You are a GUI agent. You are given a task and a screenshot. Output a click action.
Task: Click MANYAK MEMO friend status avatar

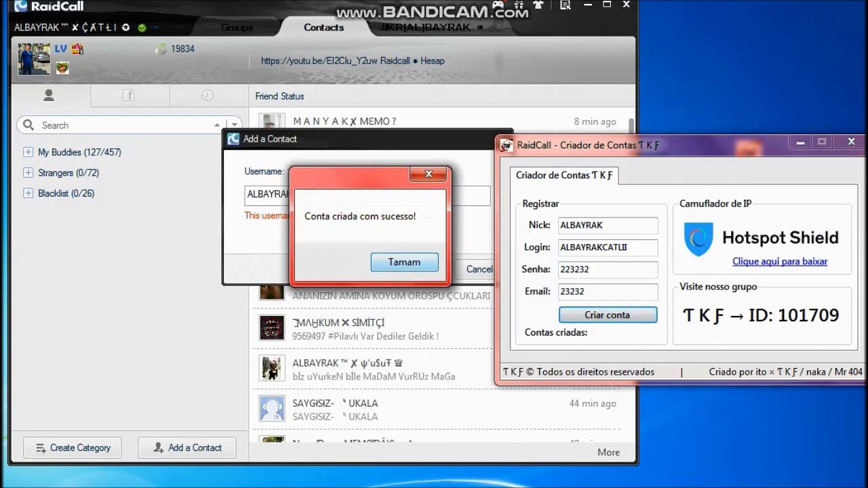coord(272,121)
